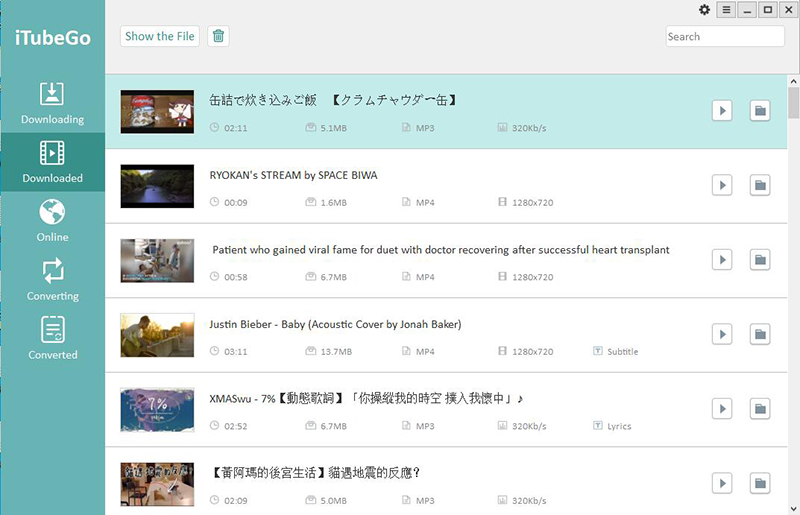This screenshot has height=515, width=800.
Task: Open folder for the クラムチャウダー缶 item
Action: (x=760, y=111)
